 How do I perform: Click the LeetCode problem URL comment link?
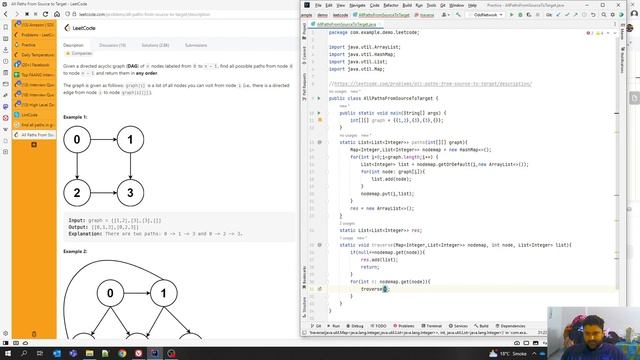click(433, 84)
